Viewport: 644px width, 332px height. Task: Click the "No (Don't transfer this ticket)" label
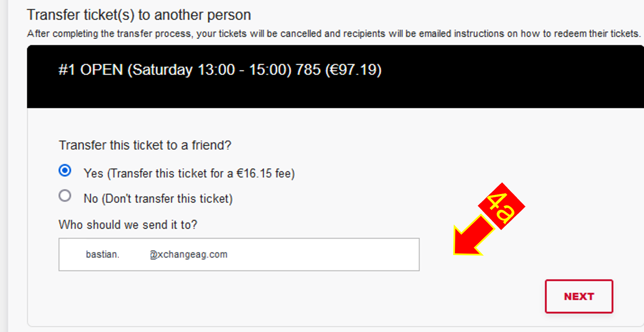[158, 199]
